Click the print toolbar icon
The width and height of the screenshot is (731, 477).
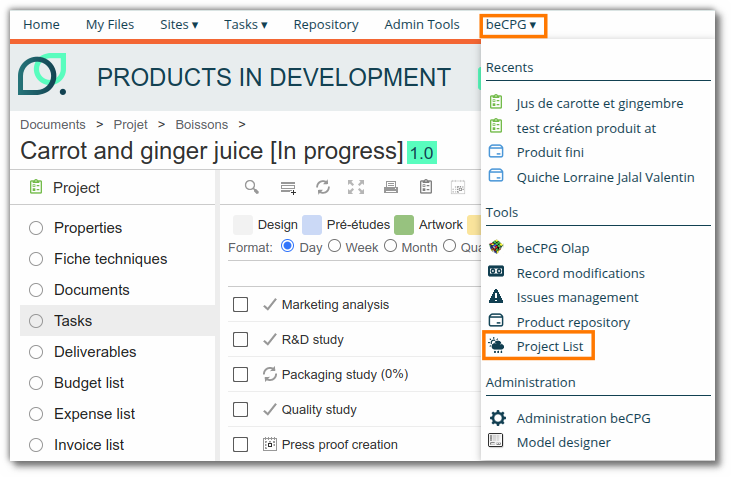(391, 187)
